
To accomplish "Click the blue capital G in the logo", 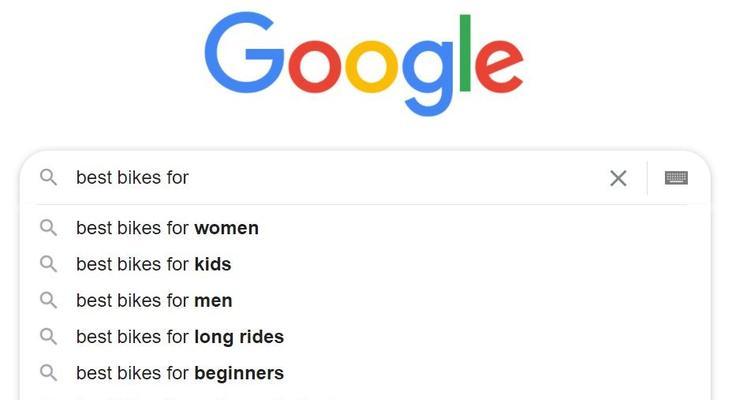I will [x=245, y=53].
